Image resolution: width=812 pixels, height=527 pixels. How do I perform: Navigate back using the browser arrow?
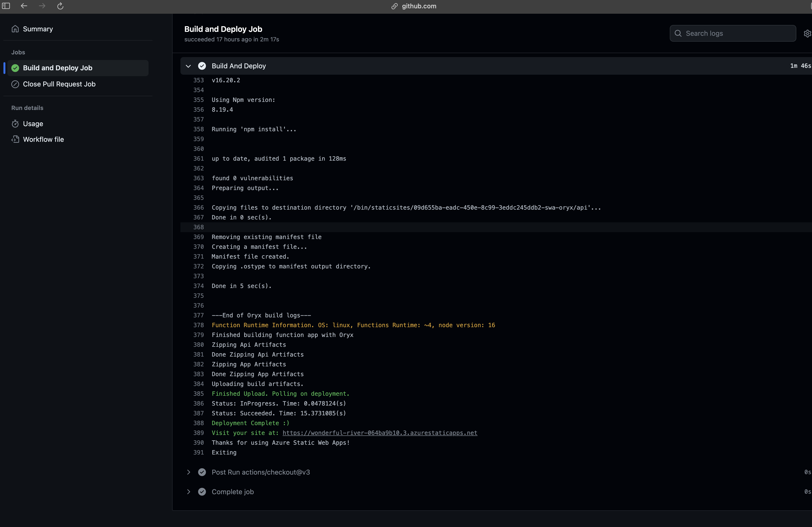(x=24, y=6)
